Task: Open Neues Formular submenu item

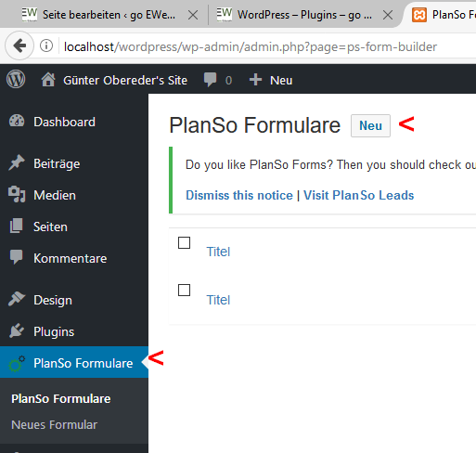Action: (54, 425)
